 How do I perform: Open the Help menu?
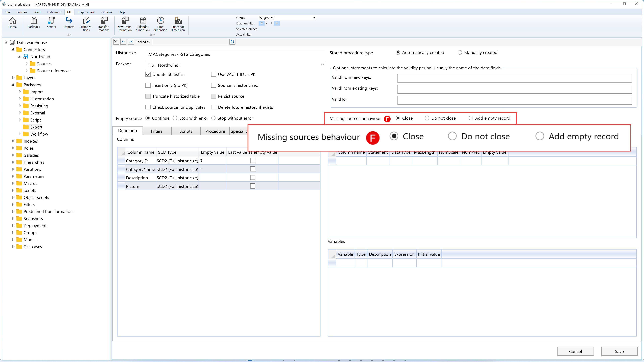tap(121, 12)
